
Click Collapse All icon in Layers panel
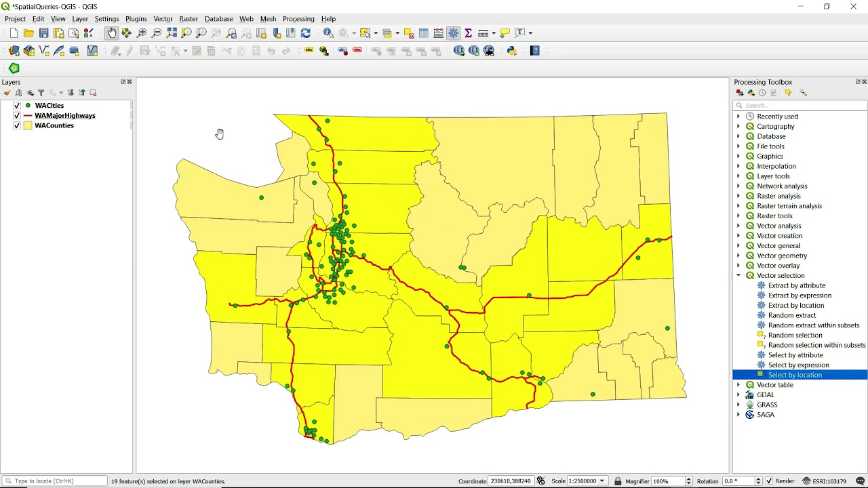pyautogui.click(x=82, y=93)
